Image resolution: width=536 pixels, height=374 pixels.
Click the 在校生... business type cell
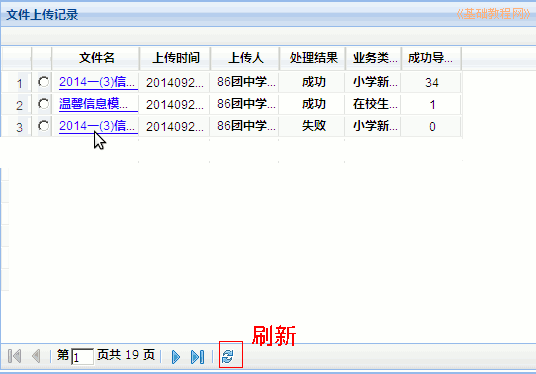[374, 104]
